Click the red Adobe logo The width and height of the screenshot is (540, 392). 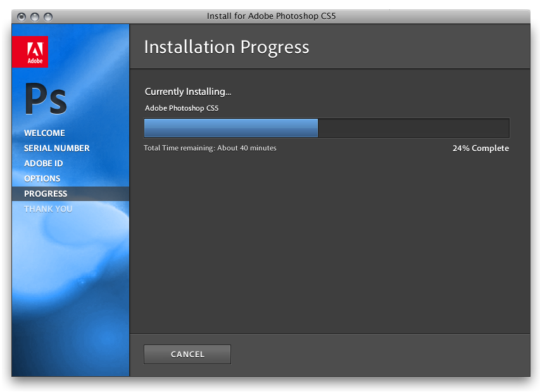30,52
